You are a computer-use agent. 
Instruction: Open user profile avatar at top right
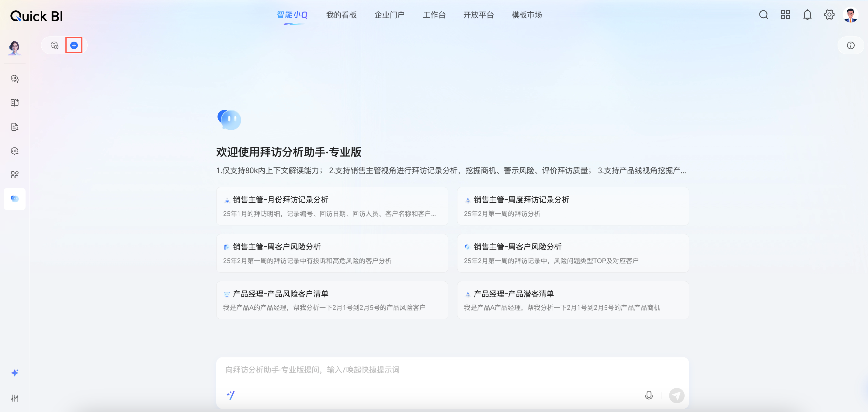tap(850, 15)
